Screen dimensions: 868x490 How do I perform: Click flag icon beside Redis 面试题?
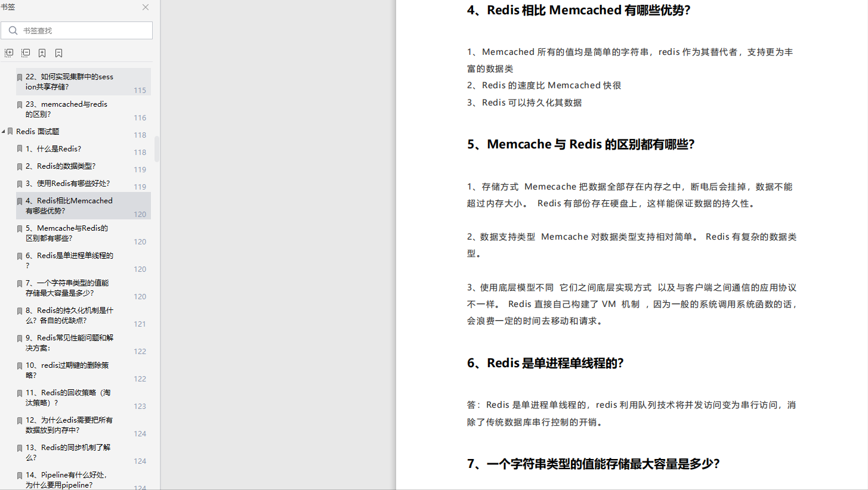10,131
